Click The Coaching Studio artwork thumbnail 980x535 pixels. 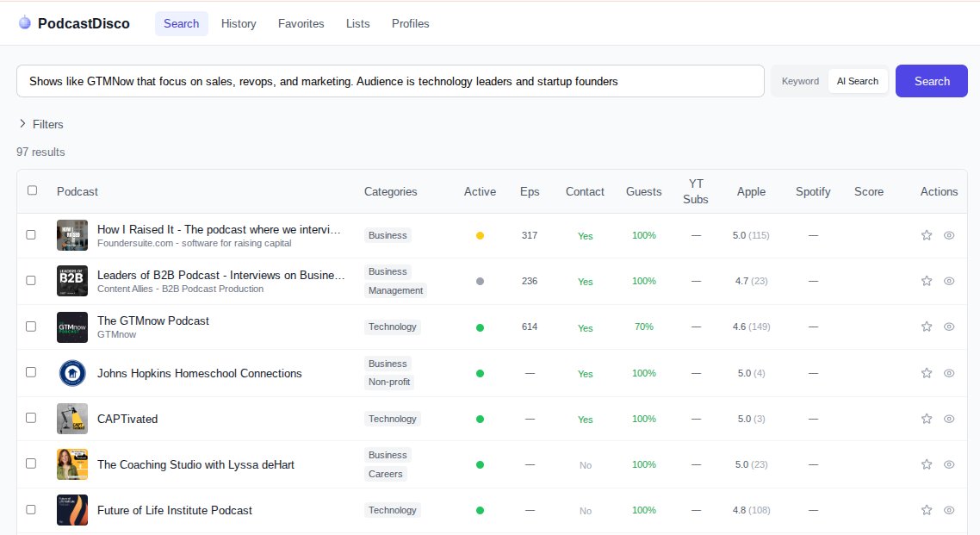tap(72, 464)
